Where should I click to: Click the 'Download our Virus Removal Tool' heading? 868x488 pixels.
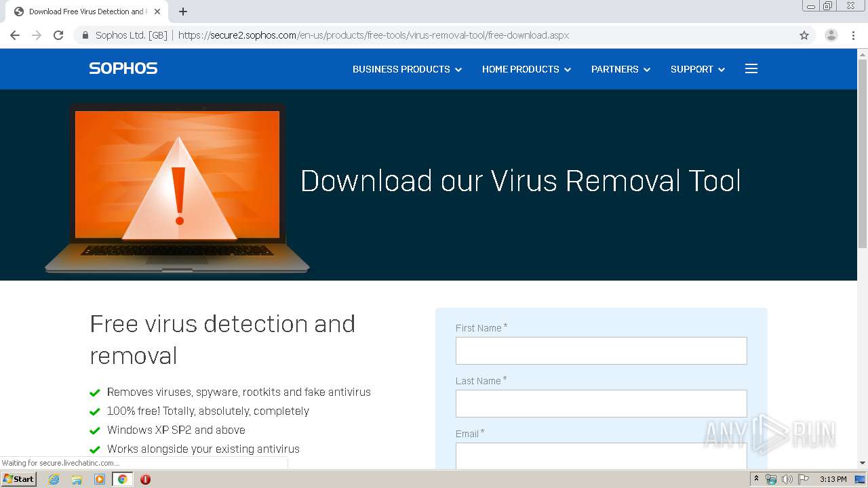[521, 181]
